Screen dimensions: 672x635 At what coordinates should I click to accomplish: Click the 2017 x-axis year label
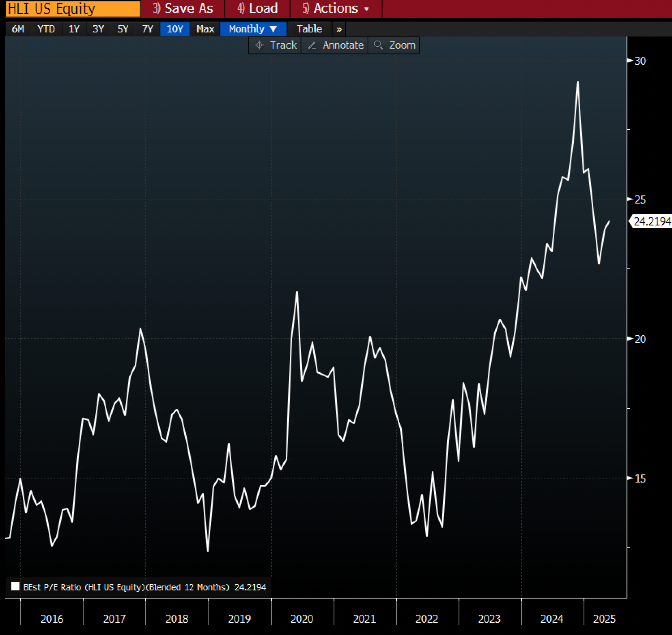pos(114,619)
